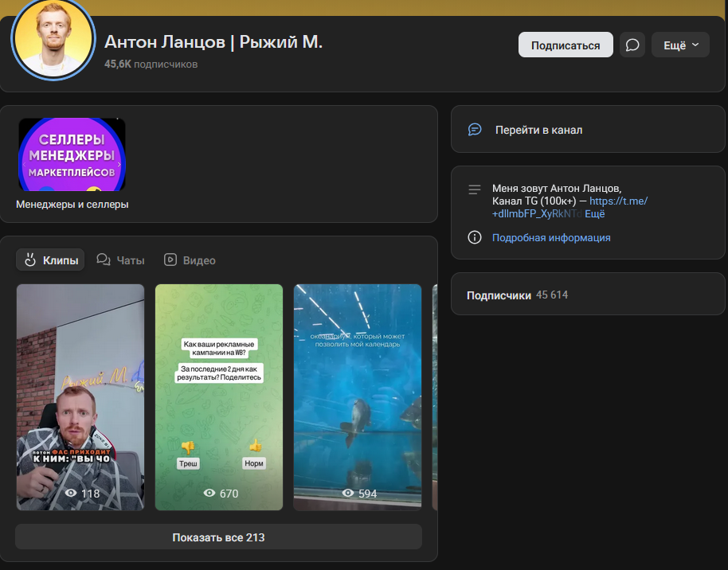Viewport: 728px width, 570px height.
Task: Open Перейти в канал link
Action: click(538, 130)
